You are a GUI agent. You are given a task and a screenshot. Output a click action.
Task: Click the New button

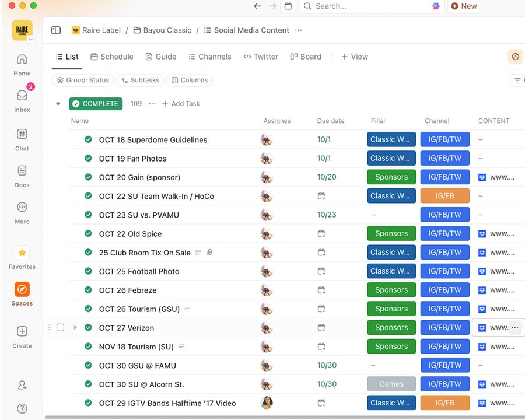(464, 6)
